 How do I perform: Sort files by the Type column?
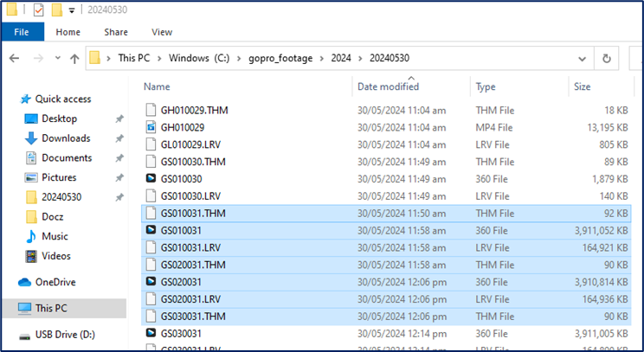point(486,86)
